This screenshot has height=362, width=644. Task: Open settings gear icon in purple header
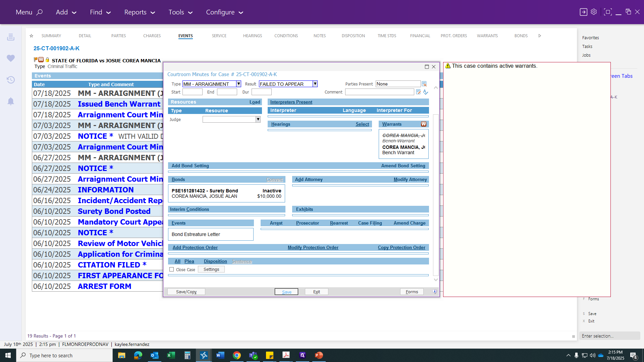pyautogui.click(x=594, y=12)
